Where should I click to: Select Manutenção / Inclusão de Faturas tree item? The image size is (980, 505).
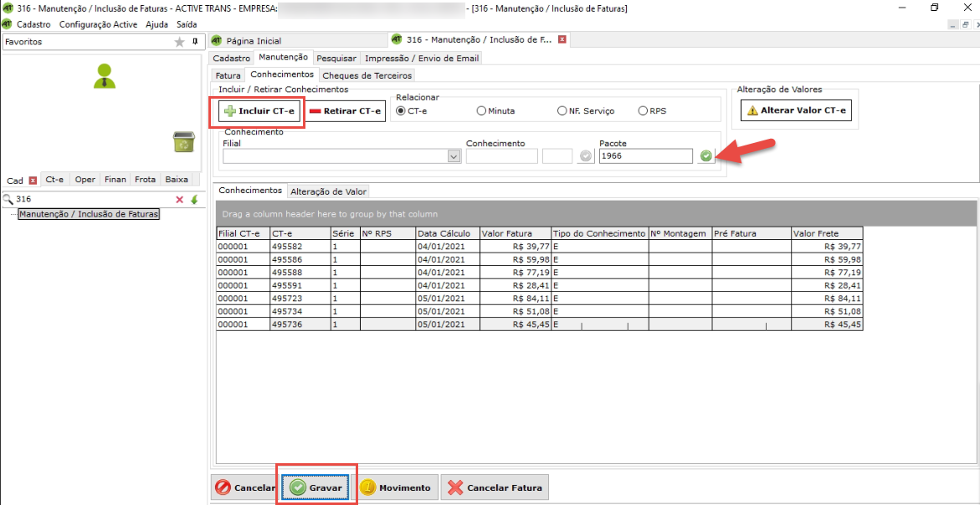pos(88,214)
